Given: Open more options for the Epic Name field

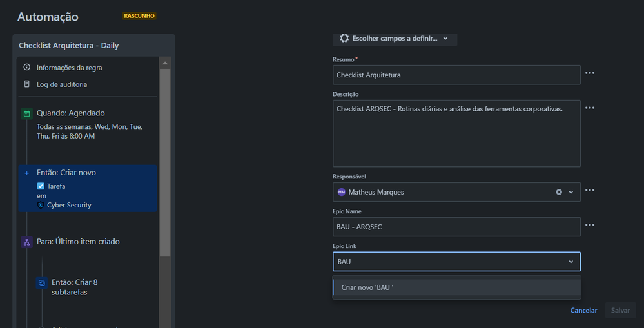Looking at the screenshot, I should (x=590, y=225).
